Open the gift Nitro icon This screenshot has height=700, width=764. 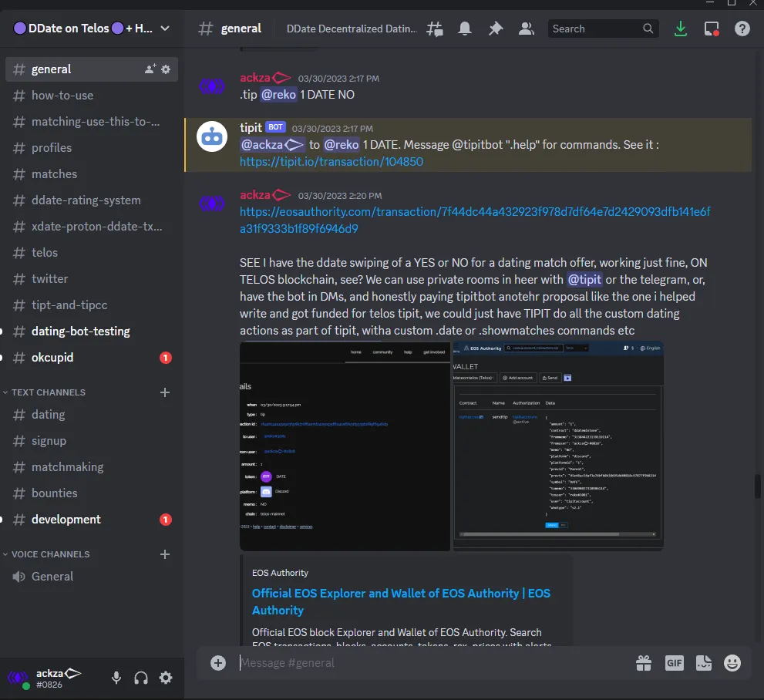pyautogui.click(x=644, y=662)
